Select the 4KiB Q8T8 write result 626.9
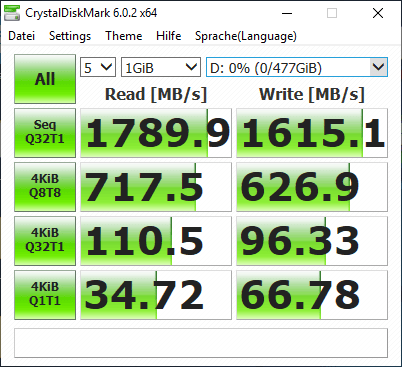This screenshot has height=367, width=402. (312, 187)
